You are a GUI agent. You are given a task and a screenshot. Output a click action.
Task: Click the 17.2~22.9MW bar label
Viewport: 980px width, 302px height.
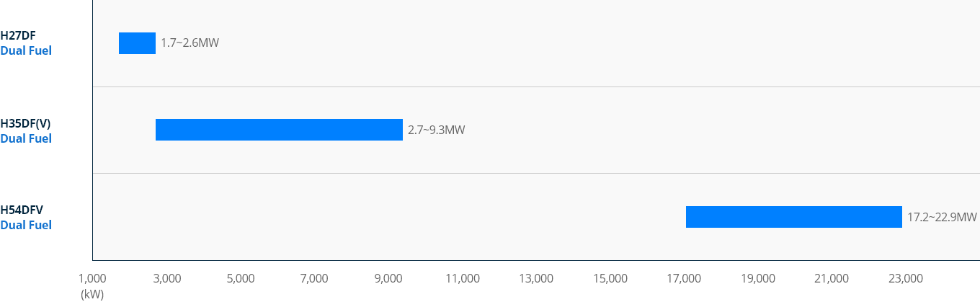pyautogui.click(x=942, y=217)
